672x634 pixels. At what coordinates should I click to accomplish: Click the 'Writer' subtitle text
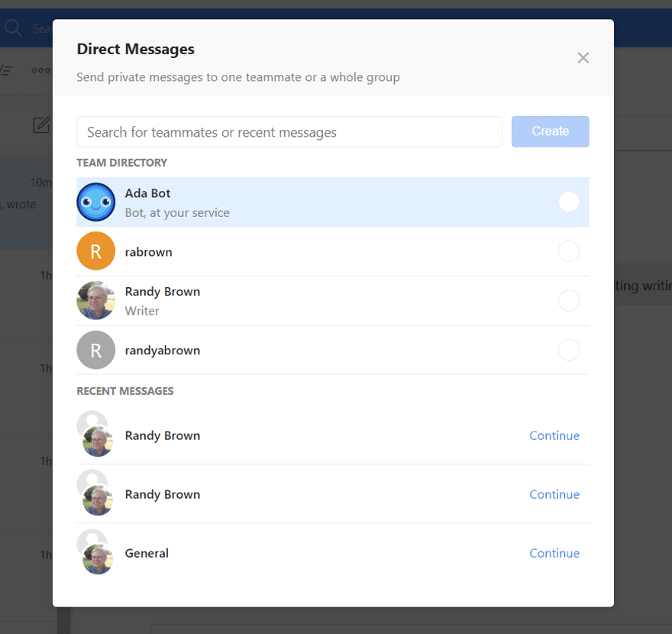point(142,311)
